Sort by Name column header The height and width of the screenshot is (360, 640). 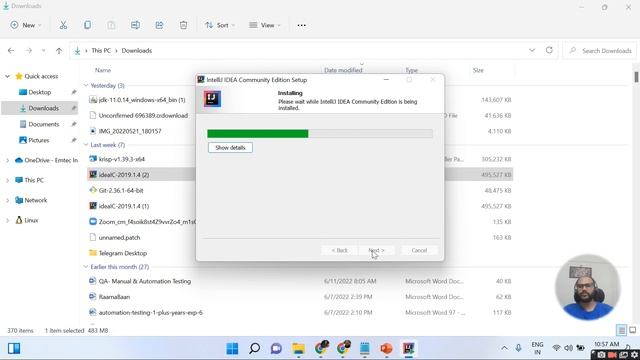[x=103, y=70]
